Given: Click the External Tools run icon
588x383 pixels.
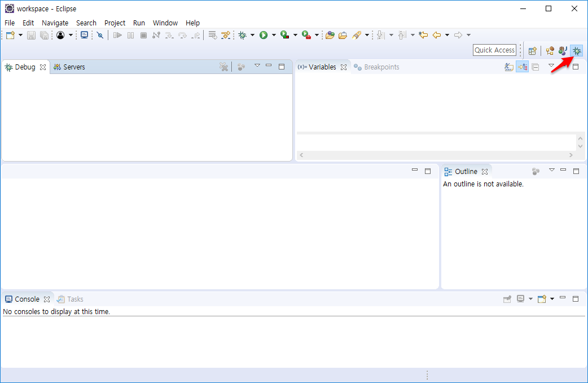Looking at the screenshot, I should 306,35.
